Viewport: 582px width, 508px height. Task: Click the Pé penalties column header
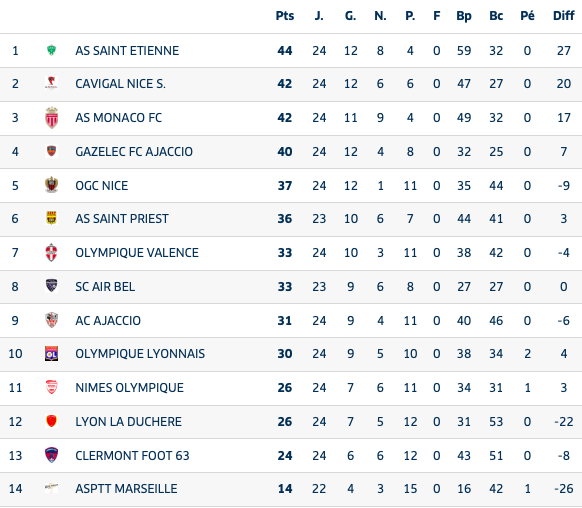[x=527, y=16]
